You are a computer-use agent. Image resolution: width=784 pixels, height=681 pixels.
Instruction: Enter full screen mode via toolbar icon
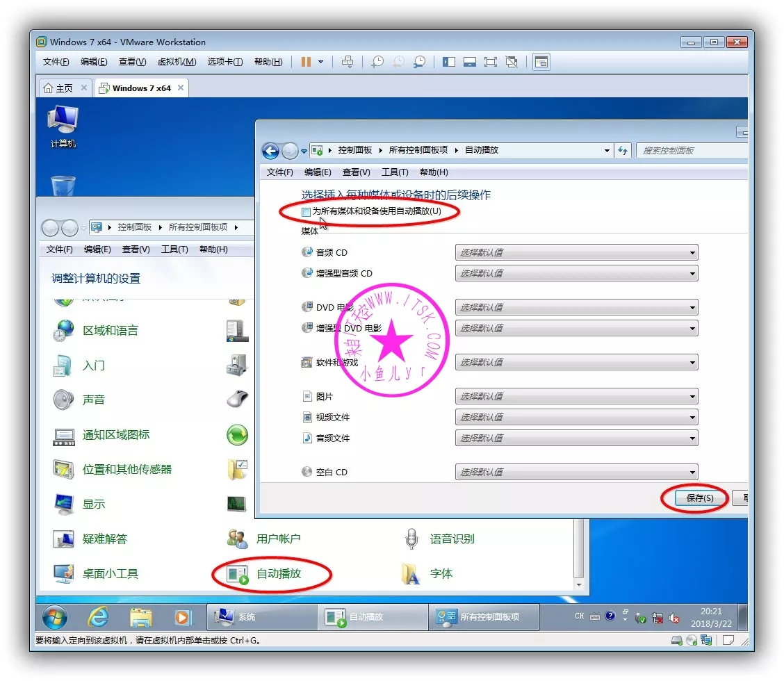coord(491,62)
